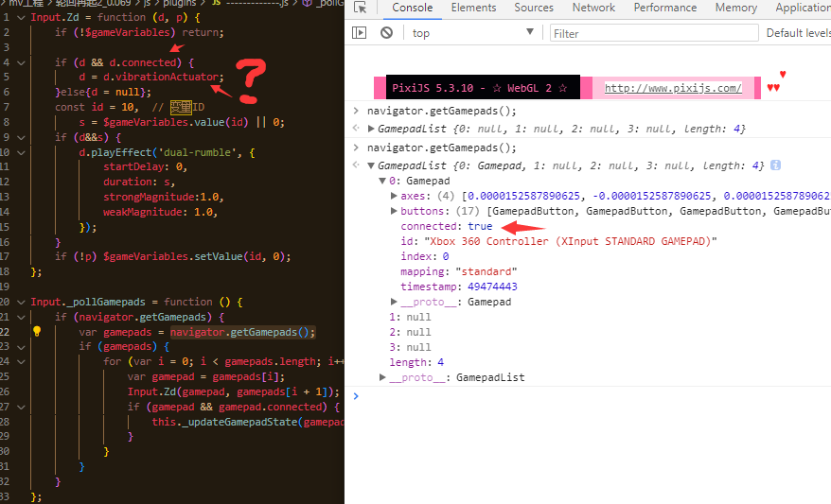The image size is (831, 504).
Task: Click 'vibrationActuator' in the code on line 5
Action: [x=167, y=77]
